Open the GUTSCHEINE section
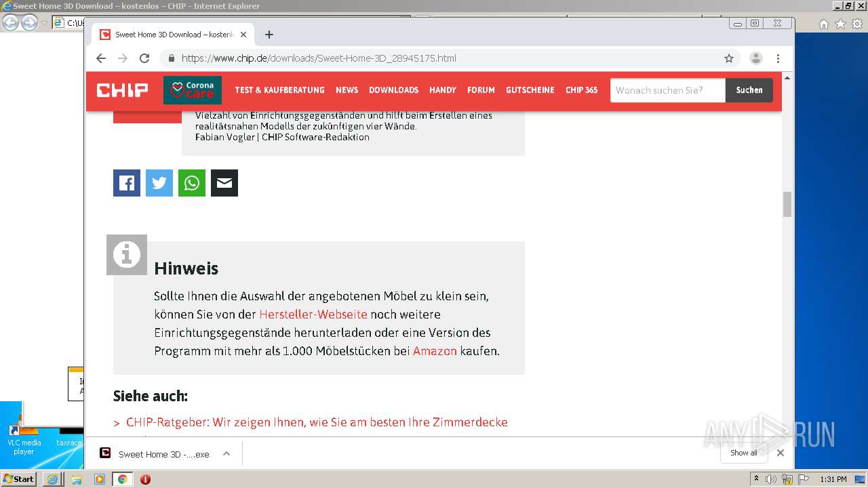 [x=530, y=90]
